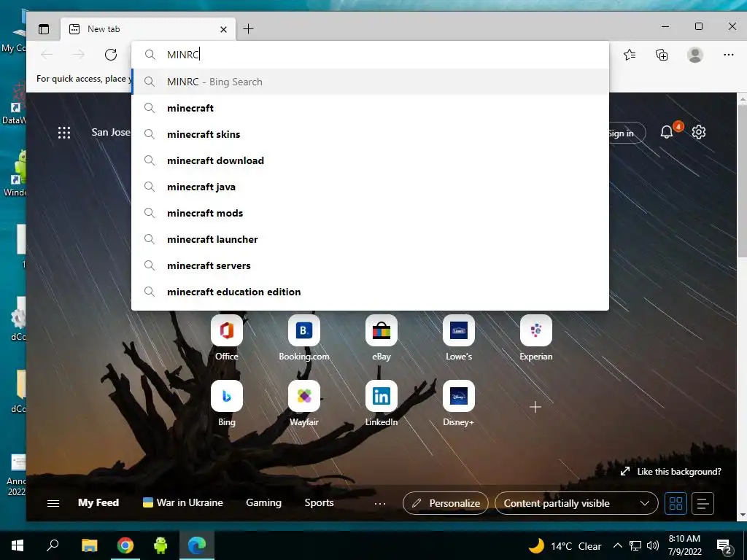The width and height of the screenshot is (747, 560).
Task: Click the Sign in button
Action: pyautogui.click(x=627, y=133)
